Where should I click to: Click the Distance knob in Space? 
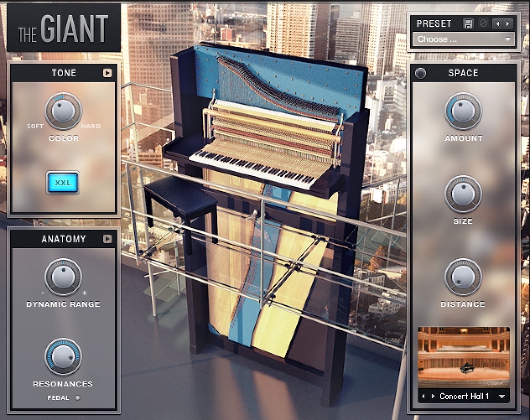[x=463, y=277]
